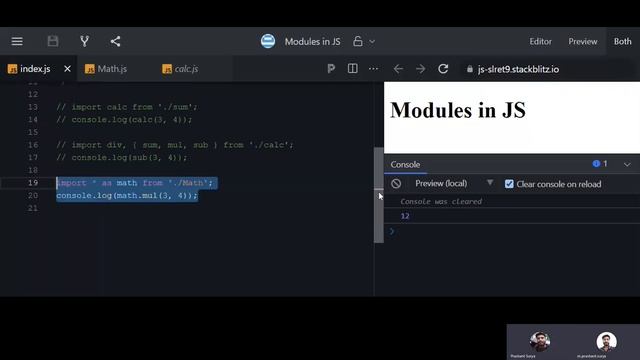Image resolution: width=640 pixels, height=360 pixels.
Task: Click the console filter dropdown triangle
Action: [490, 182]
